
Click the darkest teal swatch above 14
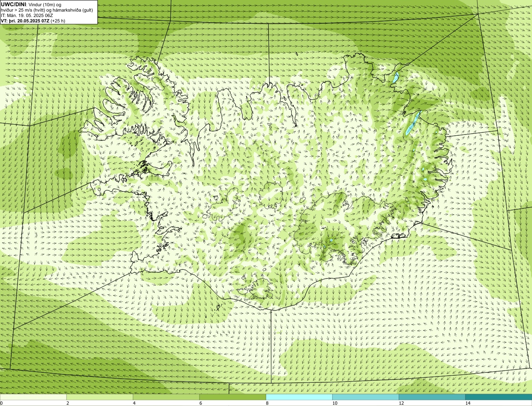coord(499,397)
